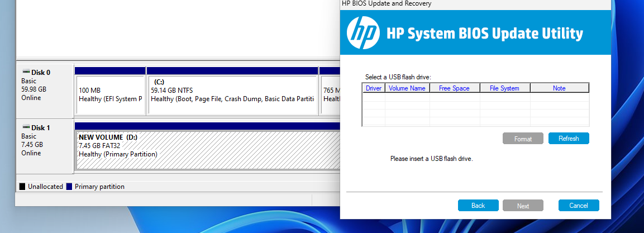Select the Disk 0 label panel

pyautogui.click(x=44, y=91)
